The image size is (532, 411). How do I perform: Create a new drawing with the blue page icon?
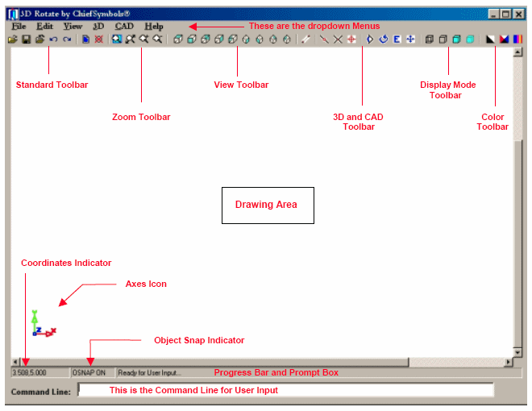click(x=85, y=39)
